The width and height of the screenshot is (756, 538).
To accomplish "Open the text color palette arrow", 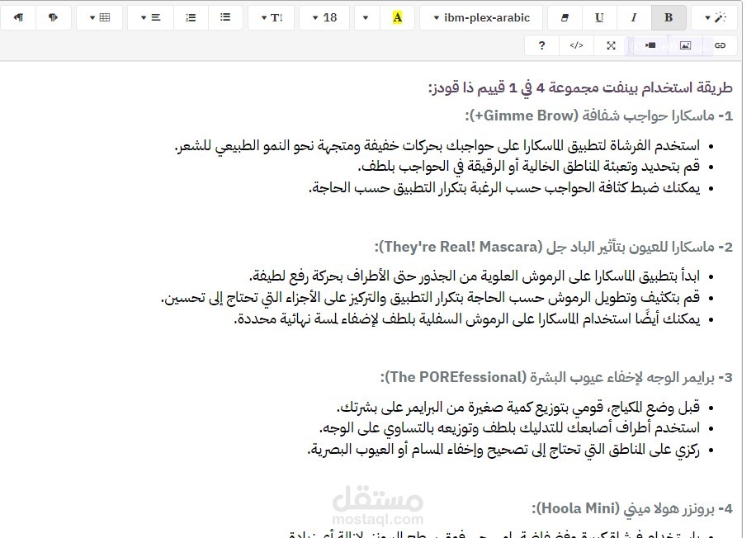I will pos(366,17).
